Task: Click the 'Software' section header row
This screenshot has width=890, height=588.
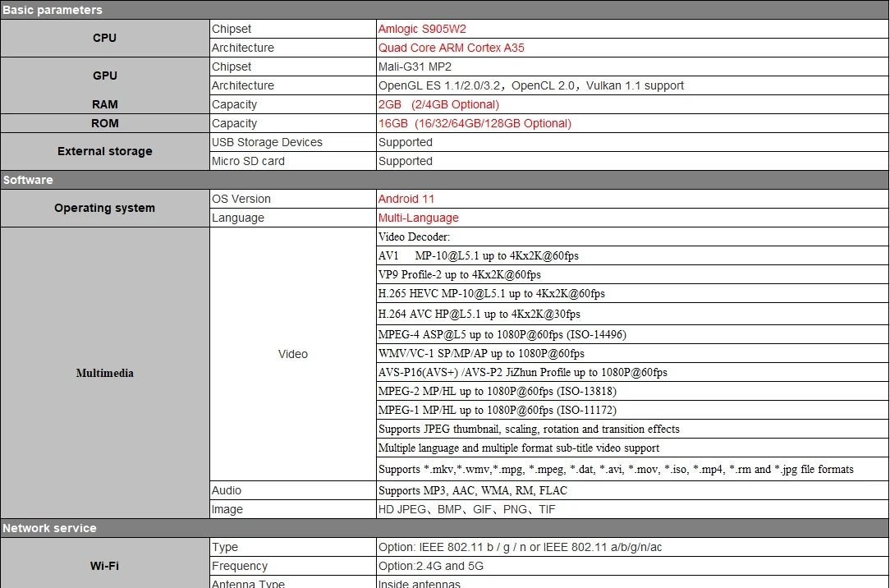Action: coord(28,180)
